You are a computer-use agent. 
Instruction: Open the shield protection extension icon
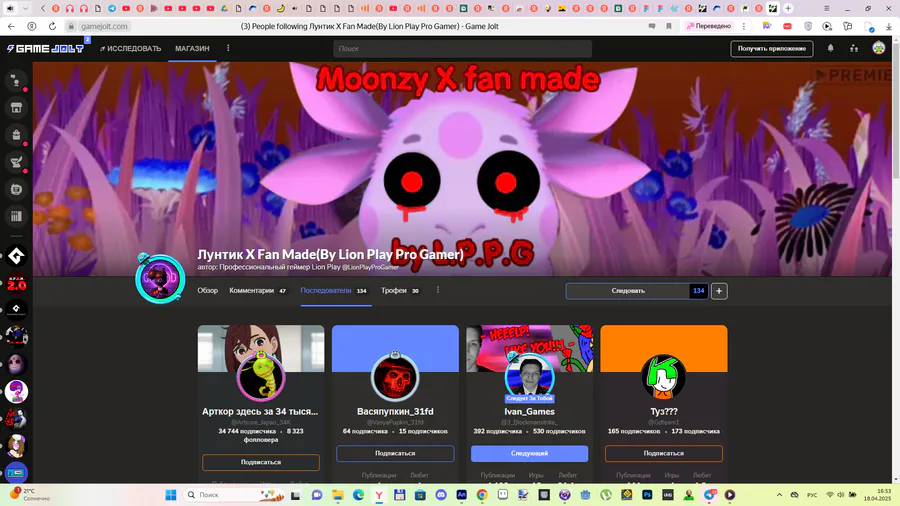pyautogui.click(x=808, y=26)
